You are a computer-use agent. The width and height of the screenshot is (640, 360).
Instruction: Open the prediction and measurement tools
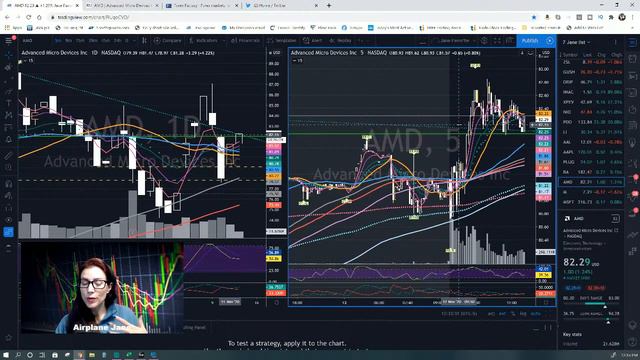[9, 127]
